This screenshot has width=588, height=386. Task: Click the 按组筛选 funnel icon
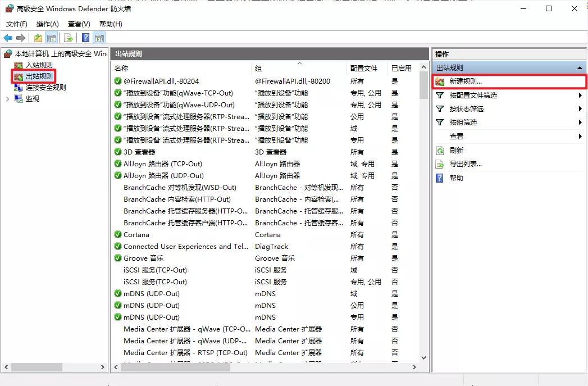[x=439, y=122]
